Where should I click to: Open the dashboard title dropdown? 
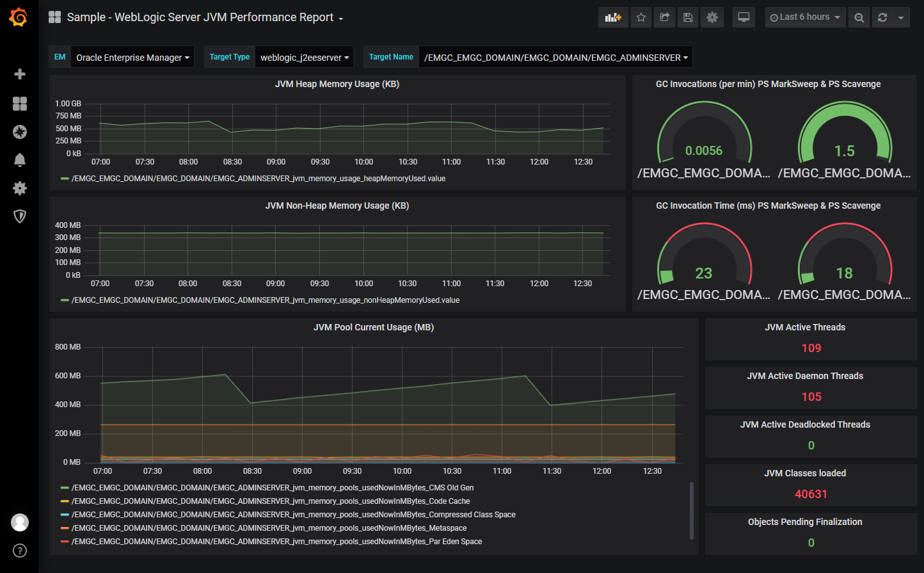click(205, 17)
